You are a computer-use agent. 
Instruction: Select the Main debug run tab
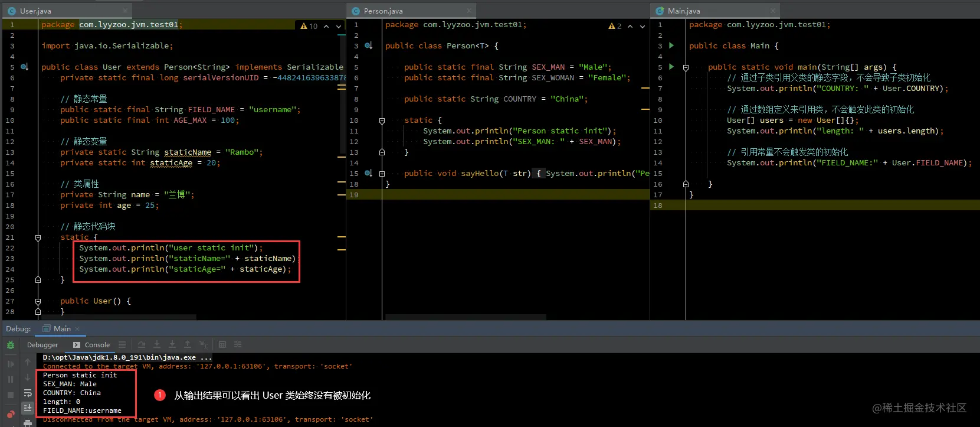click(62, 329)
